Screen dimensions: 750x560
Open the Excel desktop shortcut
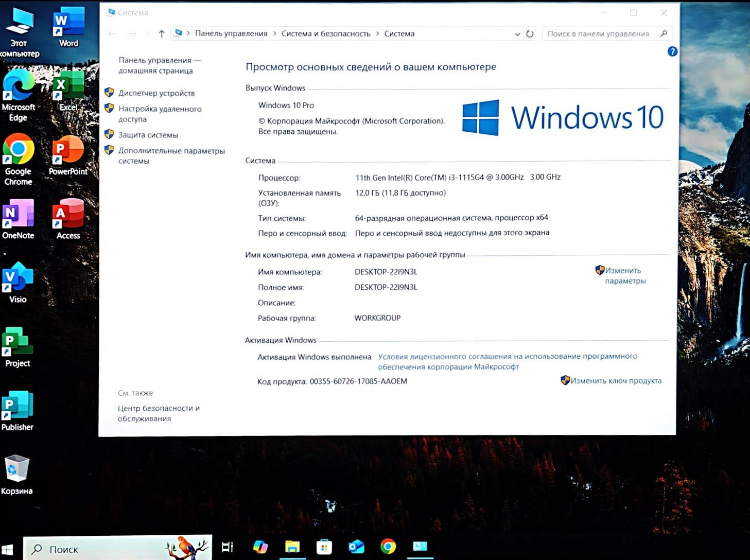68,91
